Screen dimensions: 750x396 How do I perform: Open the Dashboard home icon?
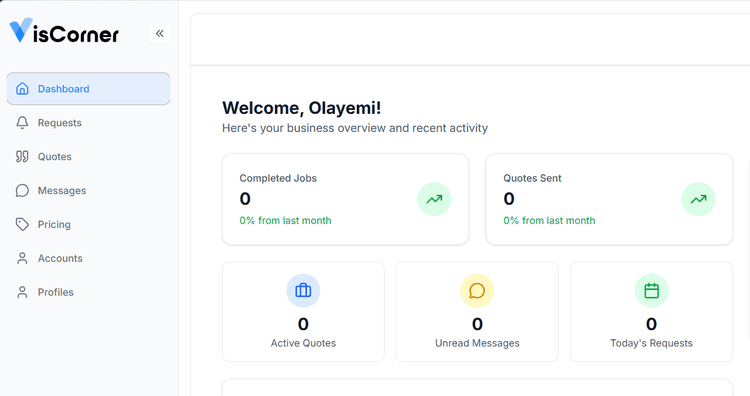pyautogui.click(x=22, y=88)
